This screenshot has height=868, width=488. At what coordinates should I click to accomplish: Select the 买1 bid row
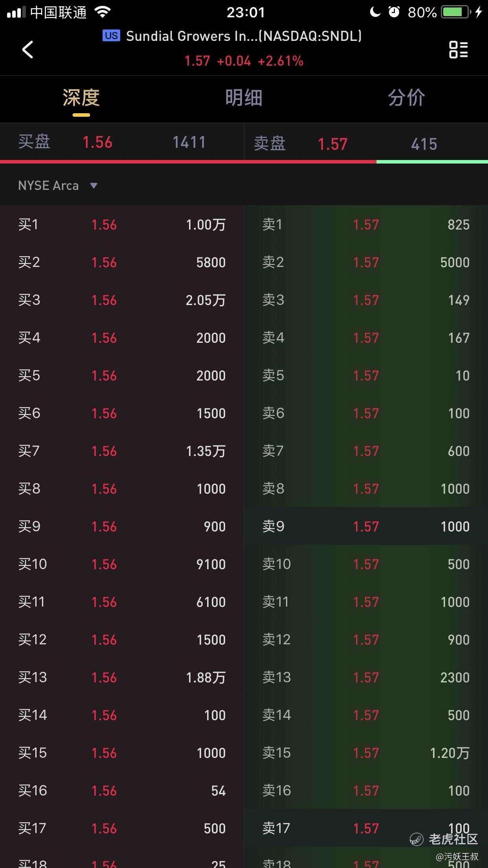click(122, 224)
